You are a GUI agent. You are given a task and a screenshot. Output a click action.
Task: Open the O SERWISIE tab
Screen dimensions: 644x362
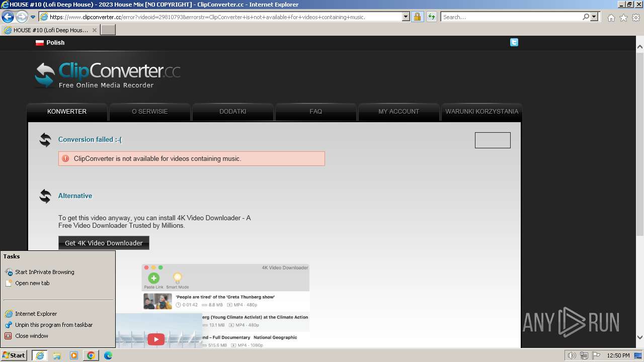click(x=150, y=112)
